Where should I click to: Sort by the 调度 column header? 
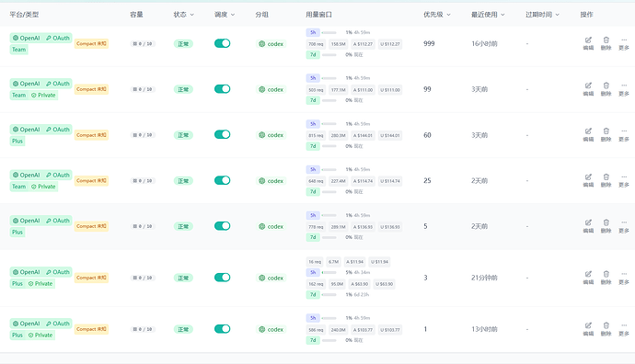pyautogui.click(x=225, y=15)
